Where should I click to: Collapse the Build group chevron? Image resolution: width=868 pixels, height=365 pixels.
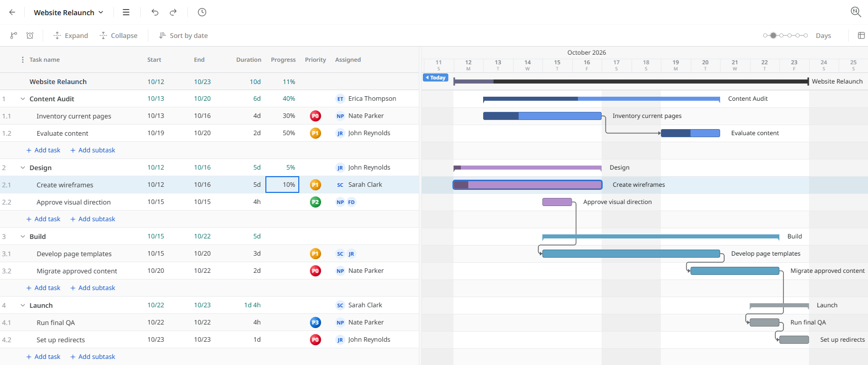(x=23, y=236)
